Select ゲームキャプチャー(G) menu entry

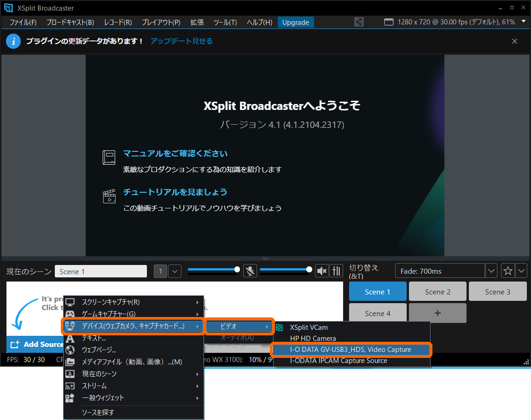(134, 314)
